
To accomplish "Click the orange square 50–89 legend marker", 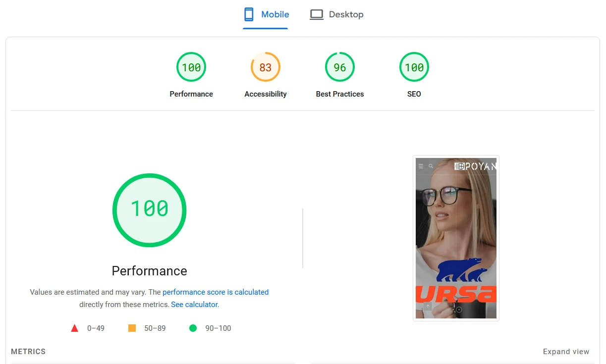I will [132, 328].
